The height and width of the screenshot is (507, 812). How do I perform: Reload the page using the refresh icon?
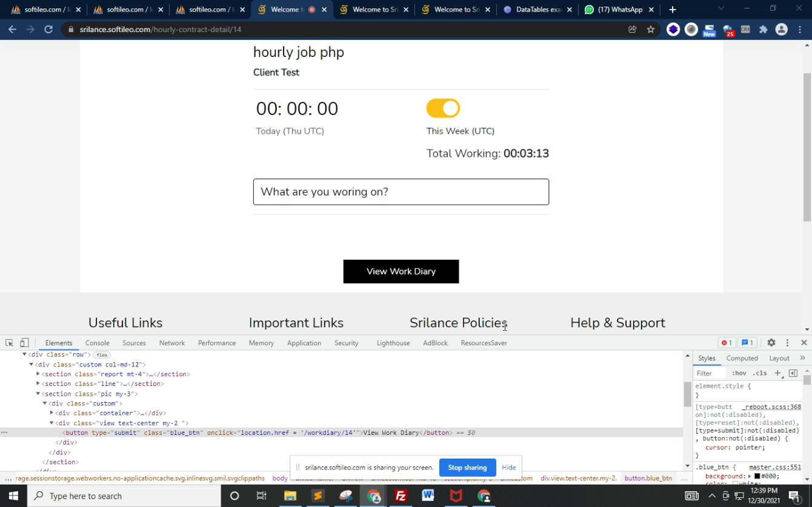pyautogui.click(x=48, y=29)
